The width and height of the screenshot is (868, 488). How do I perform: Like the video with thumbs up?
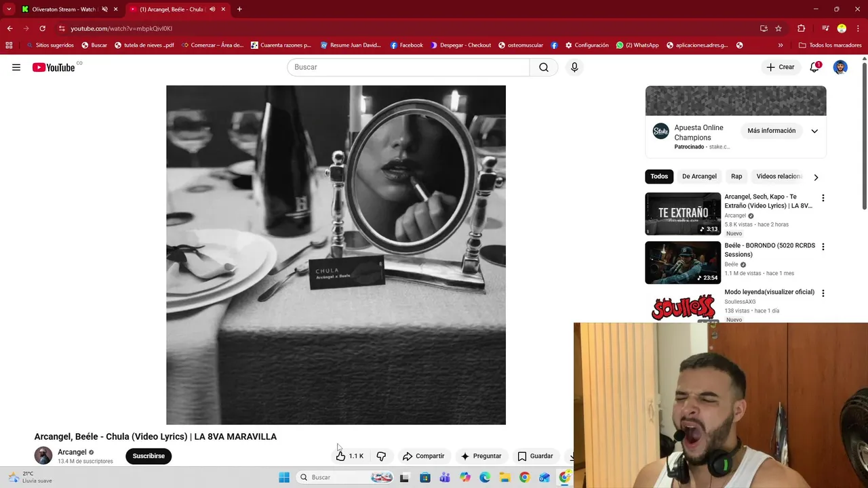(350, 456)
